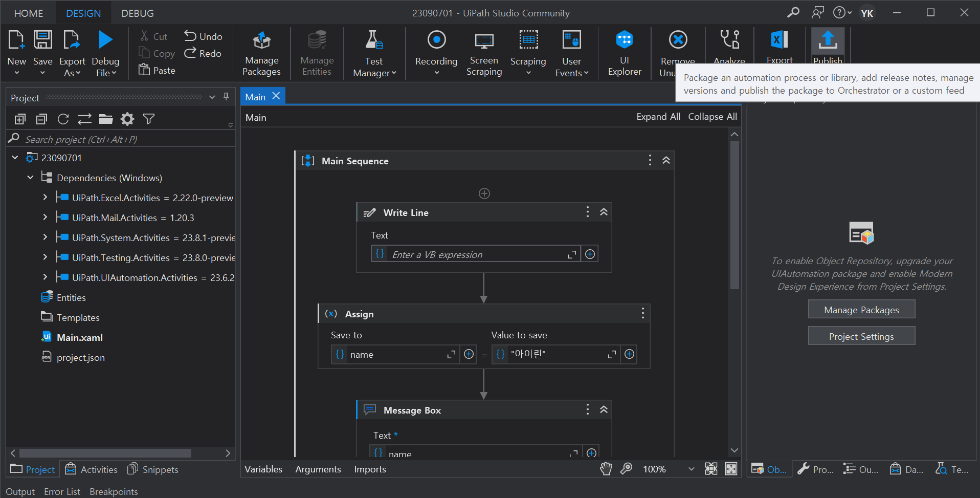Click the Project Settings button
The image size is (980, 498).
click(861, 336)
